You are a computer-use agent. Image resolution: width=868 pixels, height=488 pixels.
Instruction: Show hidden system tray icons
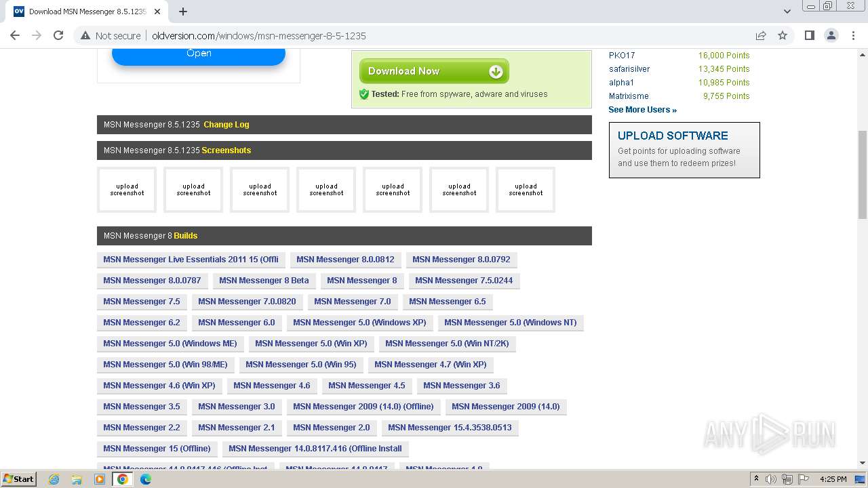pos(756,479)
